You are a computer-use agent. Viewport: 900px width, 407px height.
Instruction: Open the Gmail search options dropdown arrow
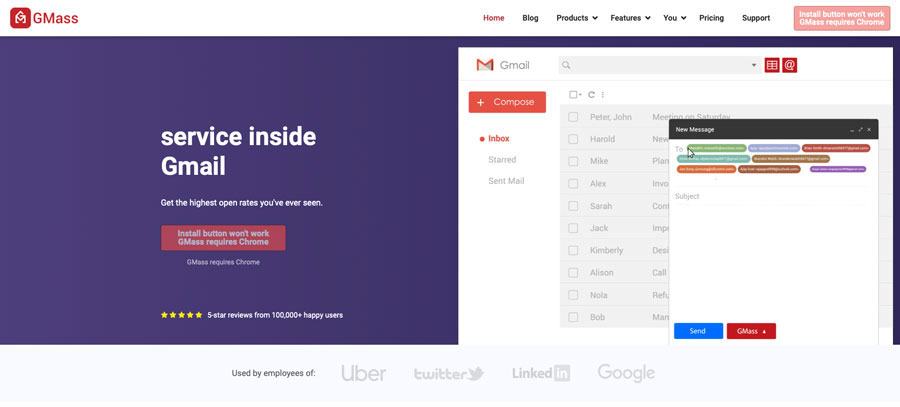coord(754,65)
